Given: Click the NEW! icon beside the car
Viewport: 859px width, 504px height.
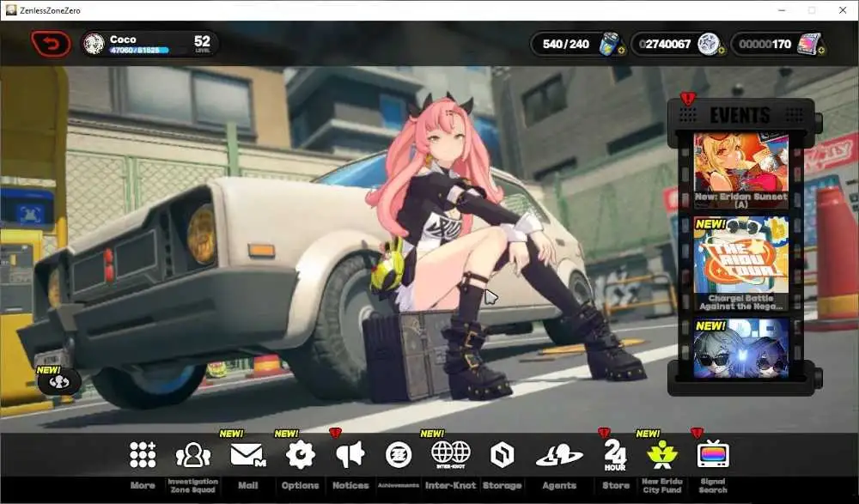Looking at the screenshot, I should 58,380.
